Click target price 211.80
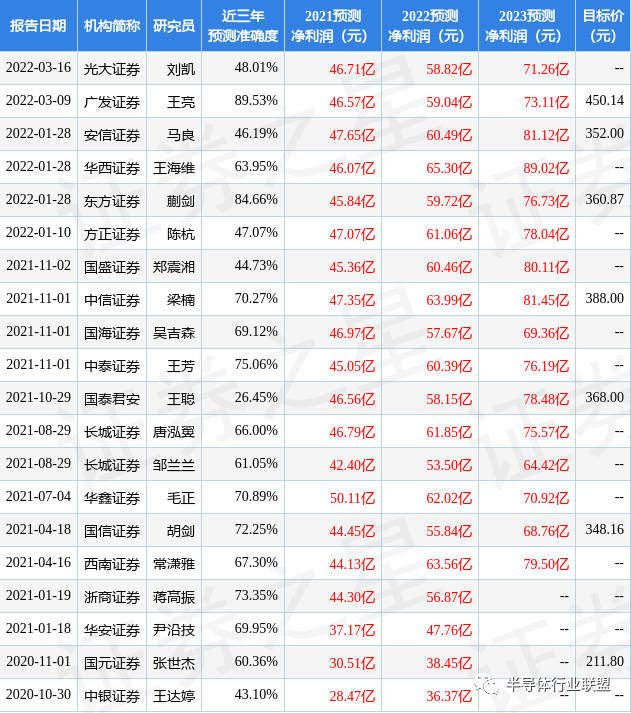The image size is (631, 713). point(605,661)
